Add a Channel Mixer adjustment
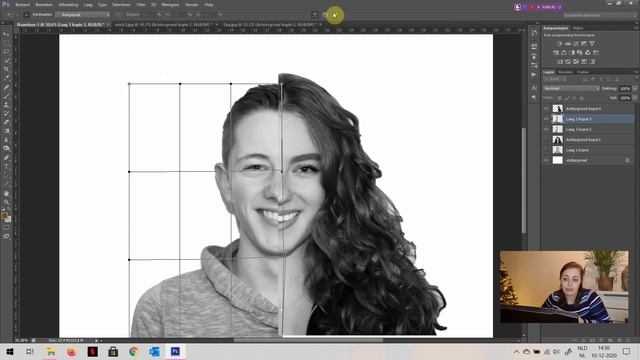The image size is (640, 360). (x=588, y=53)
